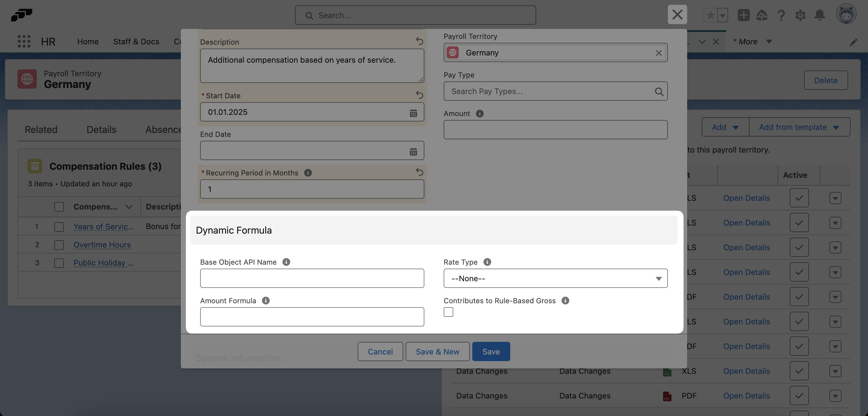Open Salesforce Setup gear menu

click(x=801, y=15)
